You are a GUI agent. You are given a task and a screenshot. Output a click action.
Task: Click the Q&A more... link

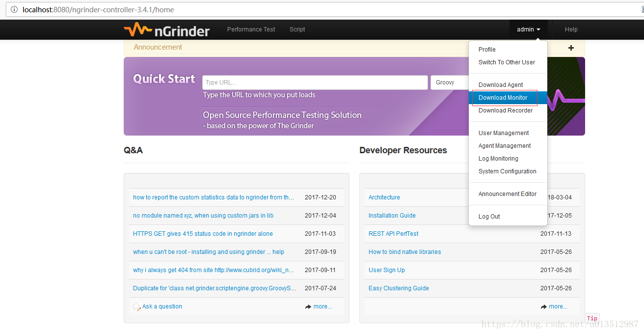coord(322,306)
